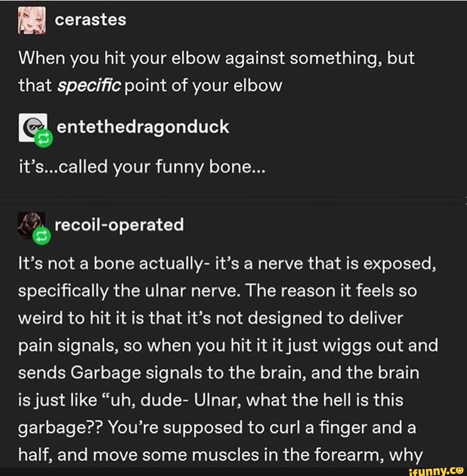Click the funny bone reply text
This screenshot has height=476, width=467.
coord(141,167)
